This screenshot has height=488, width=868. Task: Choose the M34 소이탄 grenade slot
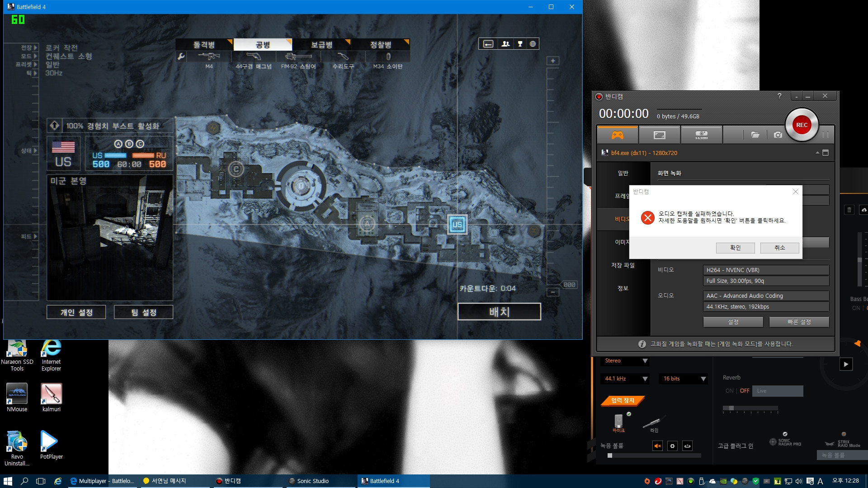coord(388,60)
